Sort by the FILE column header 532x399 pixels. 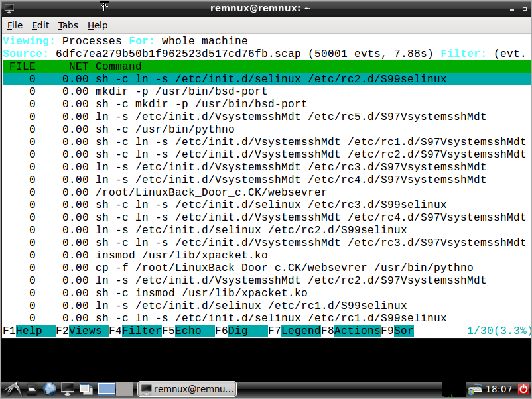click(22, 66)
